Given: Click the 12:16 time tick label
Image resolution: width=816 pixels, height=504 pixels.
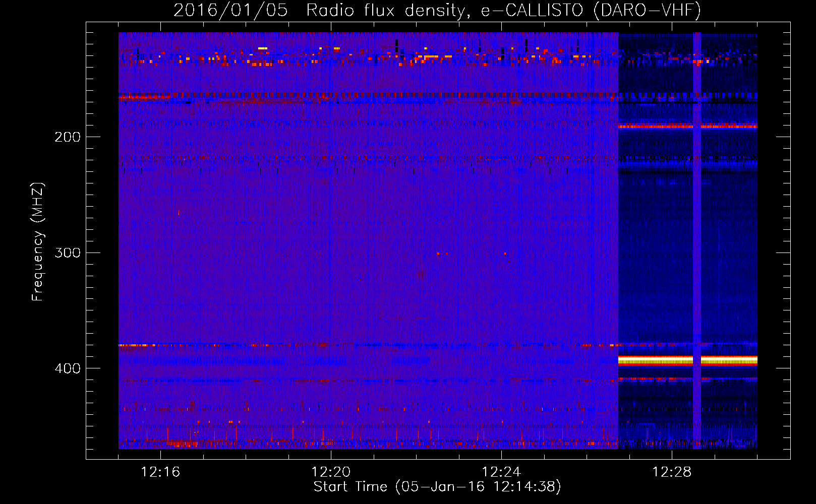Looking at the screenshot, I should click(160, 472).
